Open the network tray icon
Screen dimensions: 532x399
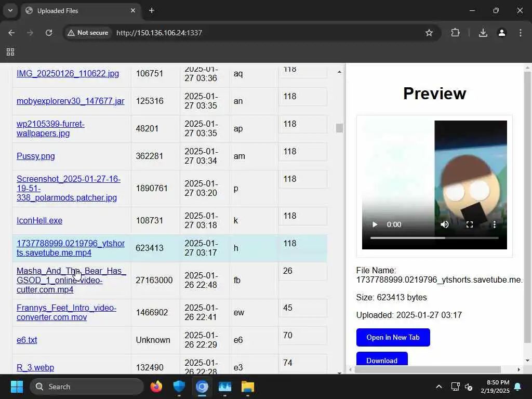455,387
